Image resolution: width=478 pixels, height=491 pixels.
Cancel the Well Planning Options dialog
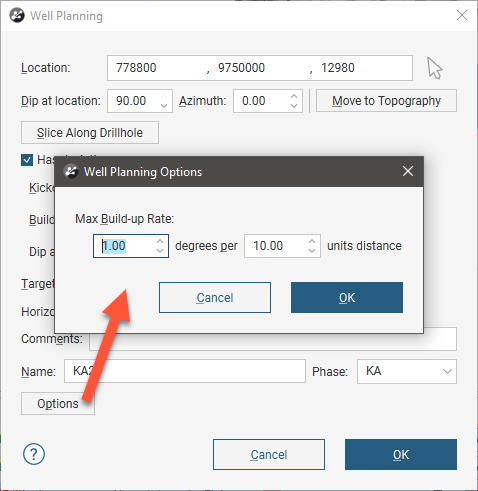pos(215,298)
